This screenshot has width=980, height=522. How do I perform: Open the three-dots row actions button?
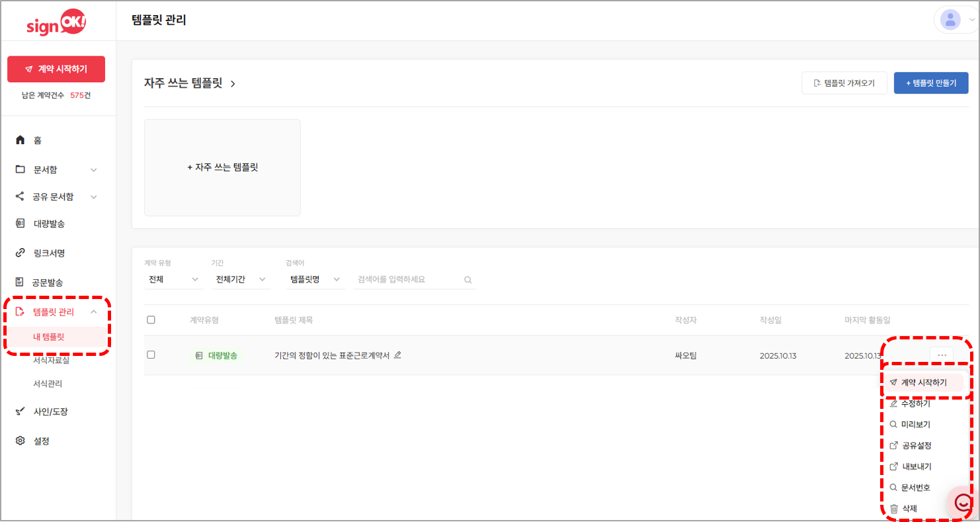tap(942, 355)
